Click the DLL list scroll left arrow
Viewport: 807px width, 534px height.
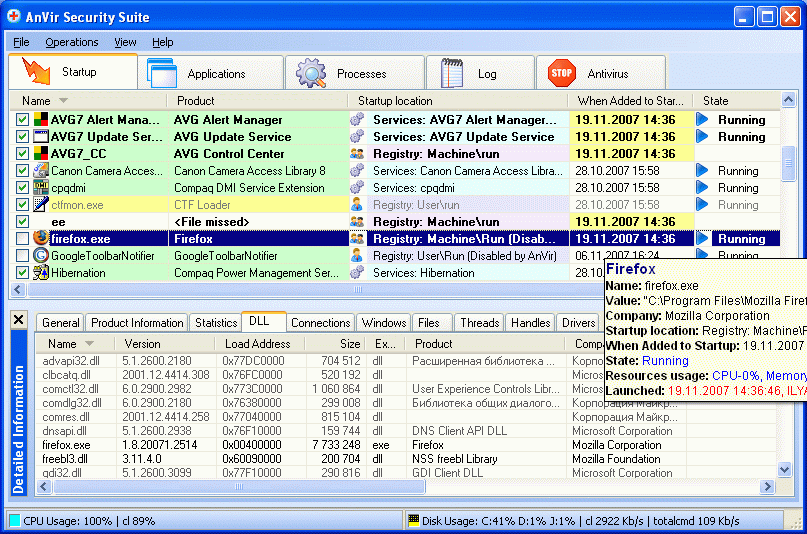[44, 486]
